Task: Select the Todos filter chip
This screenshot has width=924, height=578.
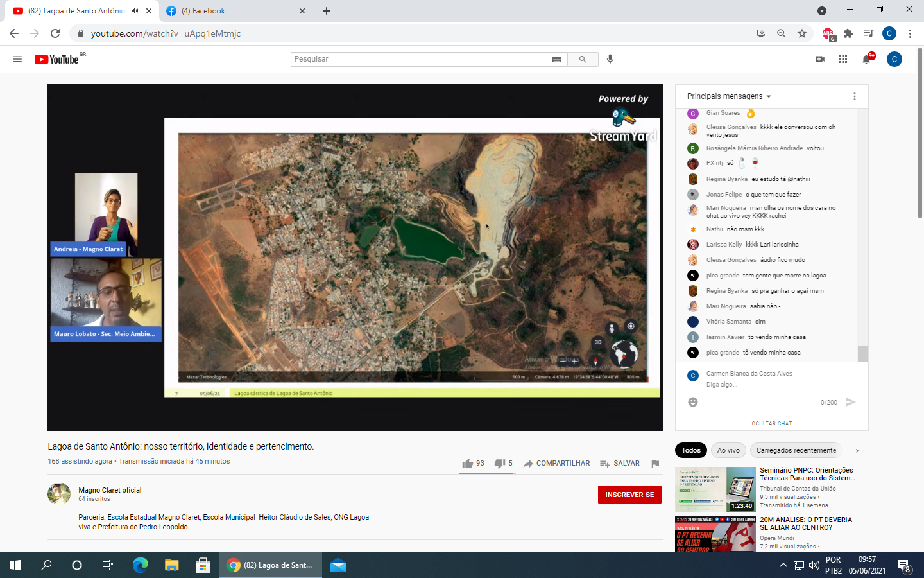Action: (690, 450)
